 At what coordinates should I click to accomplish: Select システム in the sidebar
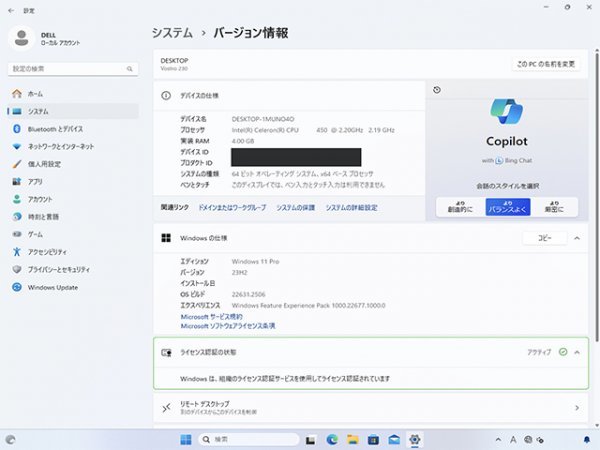tap(73, 111)
